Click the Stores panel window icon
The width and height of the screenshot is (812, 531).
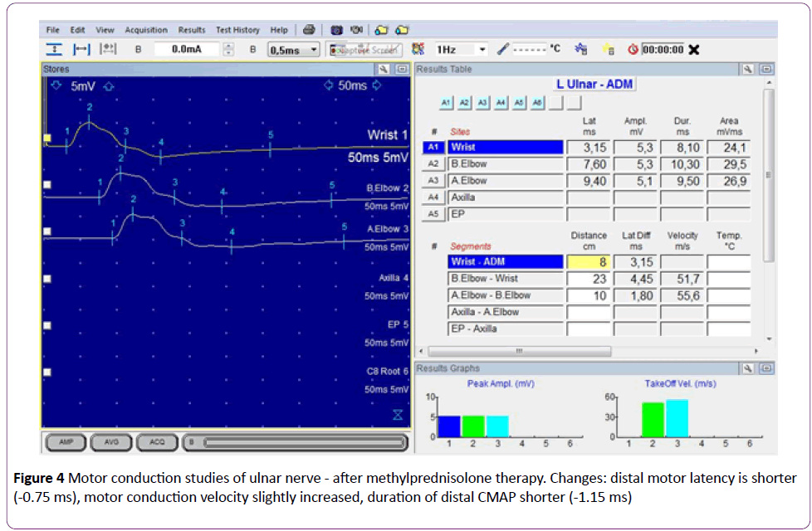pyautogui.click(x=403, y=70)
